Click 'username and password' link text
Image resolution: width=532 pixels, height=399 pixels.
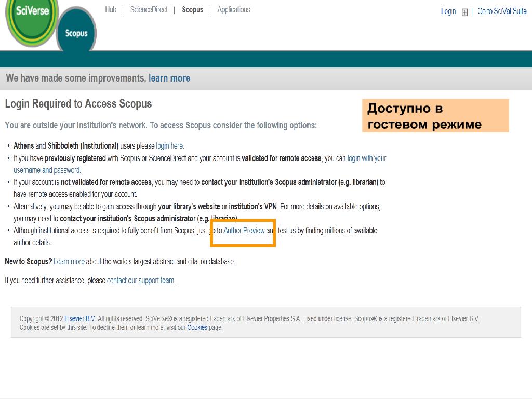coord(47,170)
